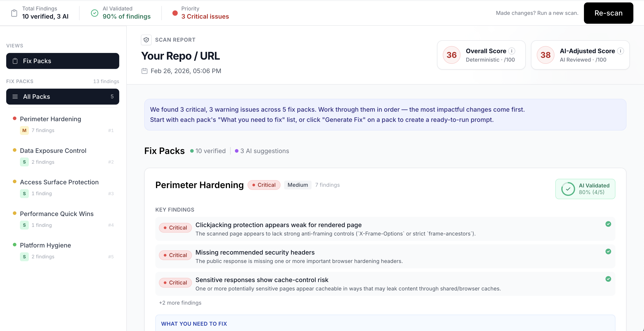Expand the +2 more findings link
The width and height of the screenshot is (644, 331).
180,303
